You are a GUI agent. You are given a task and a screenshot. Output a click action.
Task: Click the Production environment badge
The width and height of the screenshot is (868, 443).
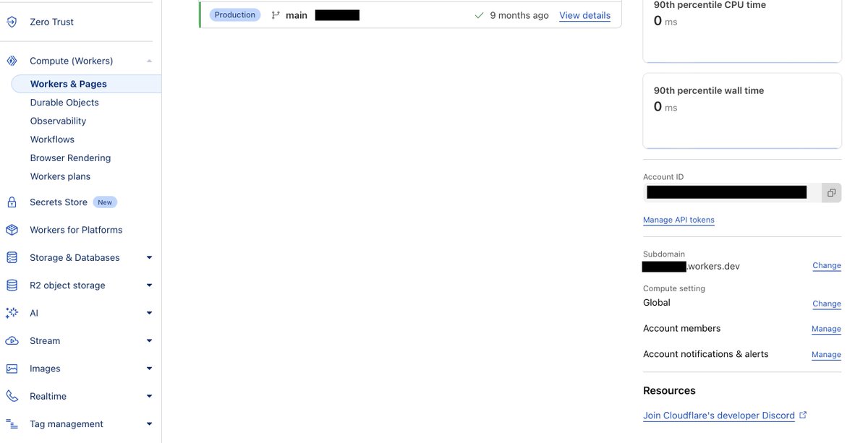click(235, 14)
